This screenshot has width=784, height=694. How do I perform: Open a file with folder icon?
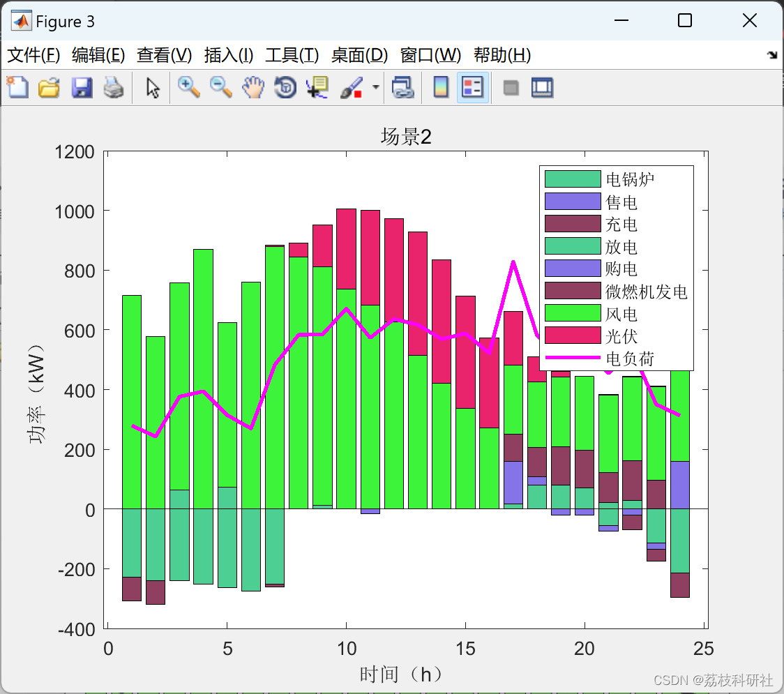pyautogui.click(x=49, y=87)
